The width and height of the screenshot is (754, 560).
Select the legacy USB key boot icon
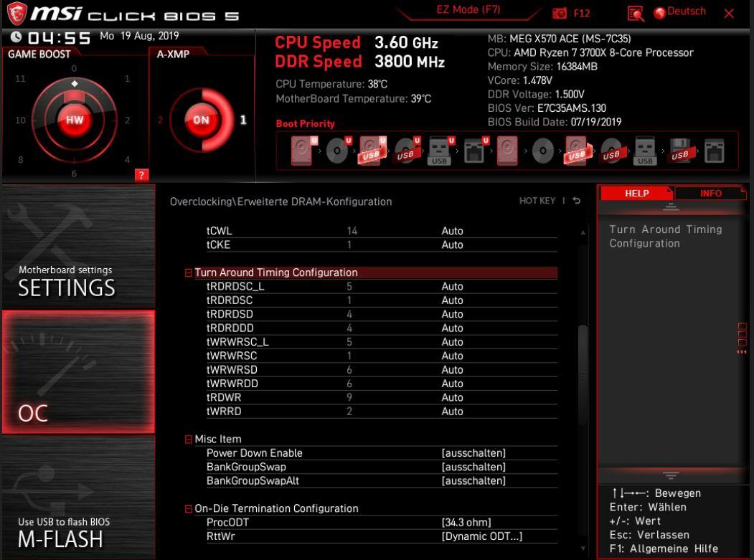point(646,151)
